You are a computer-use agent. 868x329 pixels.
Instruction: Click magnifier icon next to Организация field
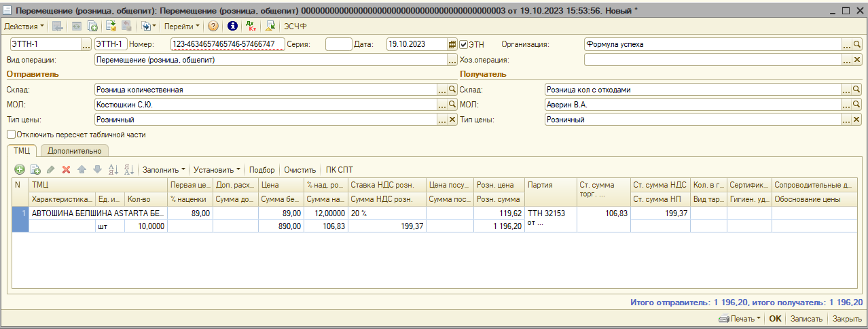[857, 44]
